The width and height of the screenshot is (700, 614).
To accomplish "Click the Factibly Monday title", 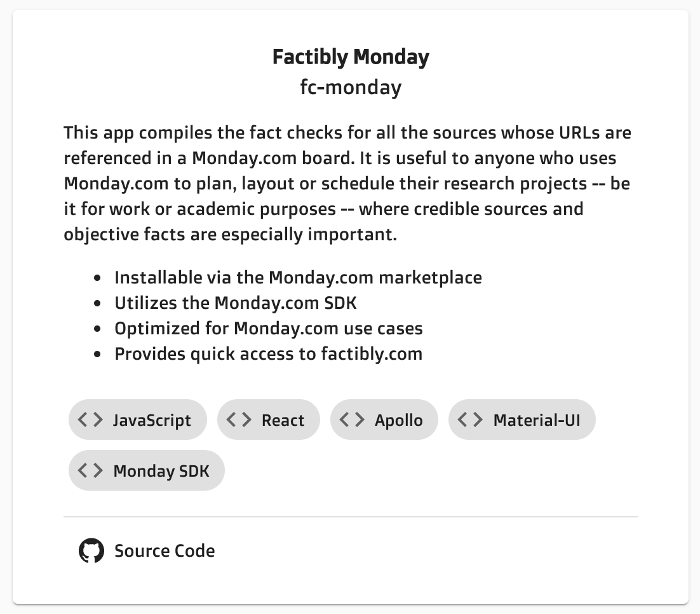I will [351, 57].
